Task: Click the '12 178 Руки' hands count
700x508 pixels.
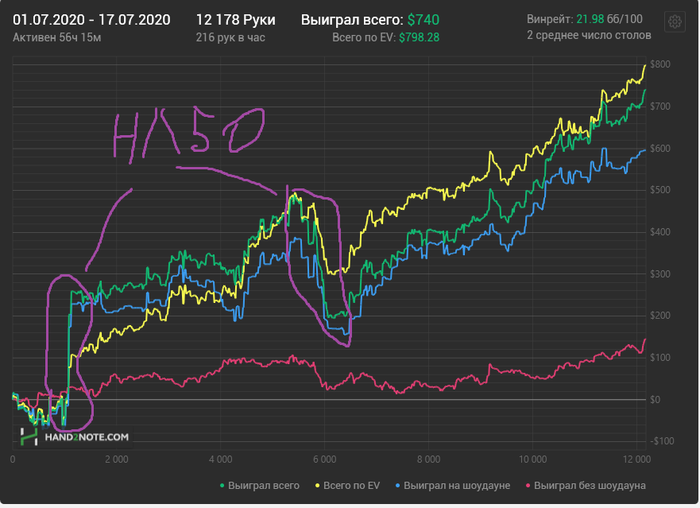Action: [x=236, y=20]
